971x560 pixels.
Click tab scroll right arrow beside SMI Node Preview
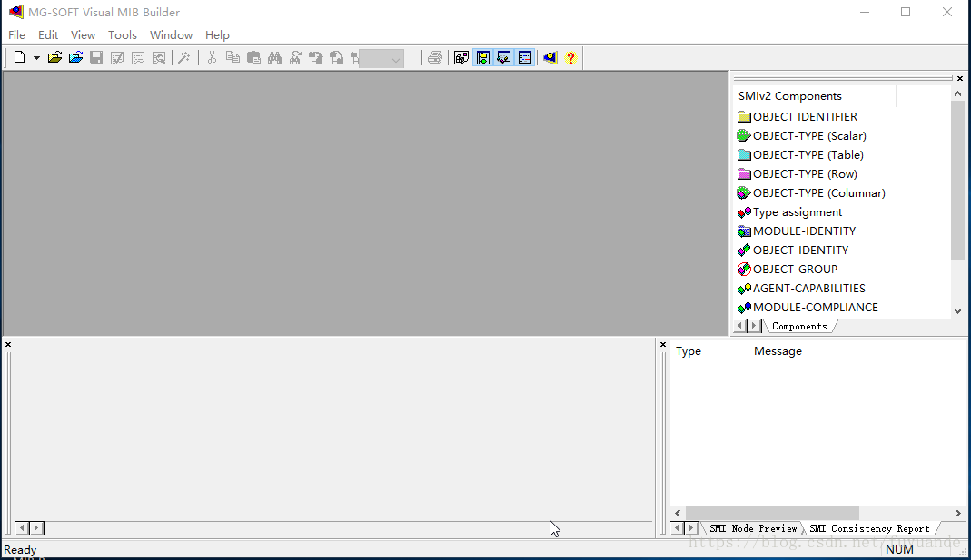pos(691,528)
